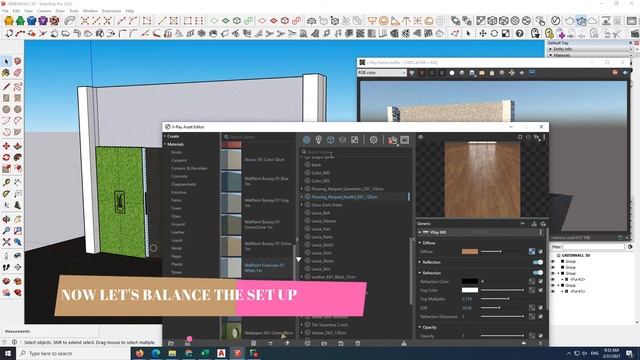The width and height of the screenshot is (640, 360).
Task: Collapse the Materials library category
Action: [x=165, y=144]
